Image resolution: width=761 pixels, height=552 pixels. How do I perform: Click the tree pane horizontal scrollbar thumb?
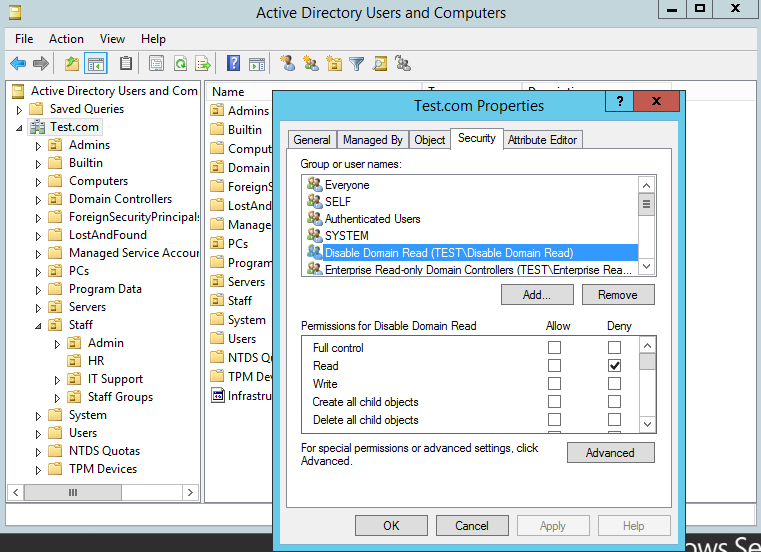73,492
